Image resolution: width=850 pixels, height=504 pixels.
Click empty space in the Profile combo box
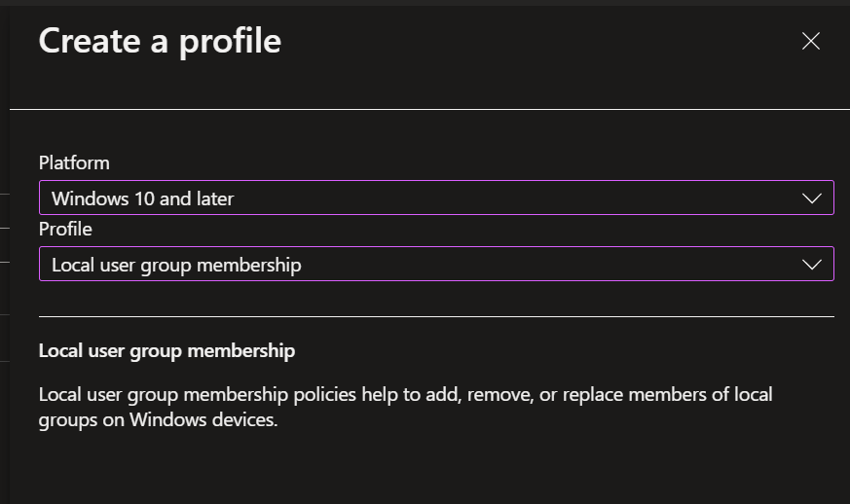click(x=545, y=265)
